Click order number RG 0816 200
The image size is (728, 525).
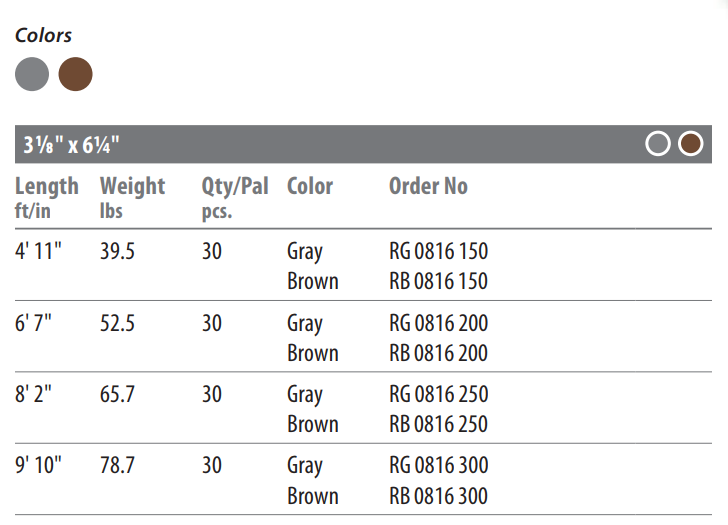tap(438, 323)
